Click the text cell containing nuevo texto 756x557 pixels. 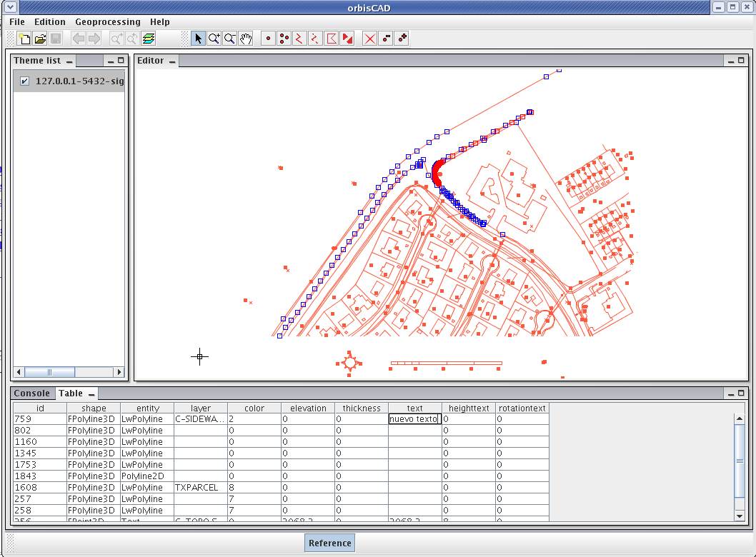pyautogui.click(x=414, y=419)
